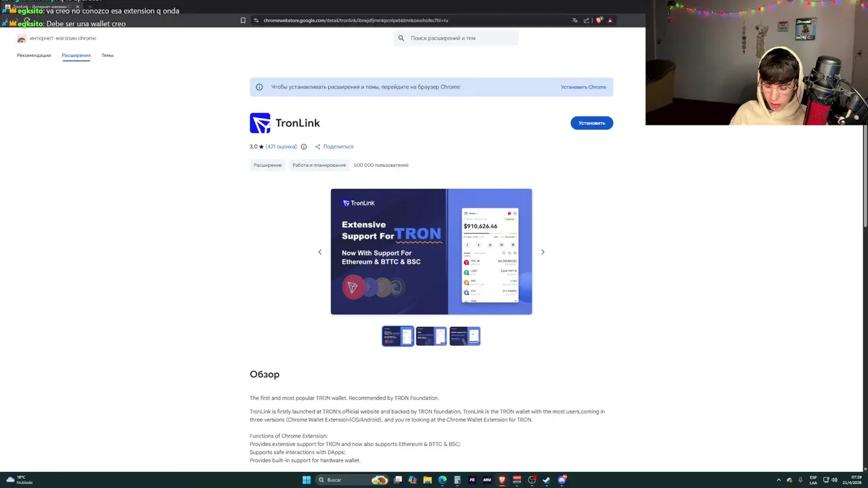Click the 600 000 пользователей text

click(381, 165)
